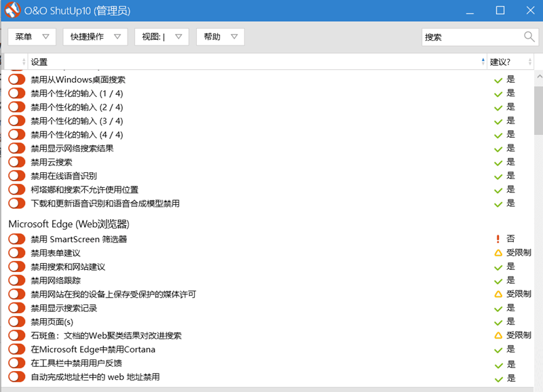This screenshot has height=392, width=543.
Task: Click the green checkmark for 在工具栏中禁用用户反馈
Action: (x=498, y=365)
